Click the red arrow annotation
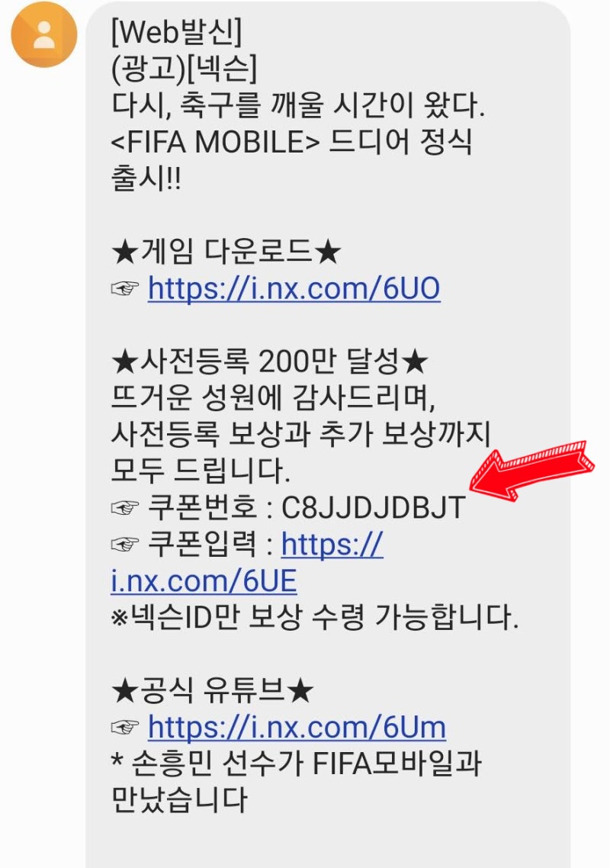Image resolution: width=610 pixels, height=868 pixels. tap(531, 469)
